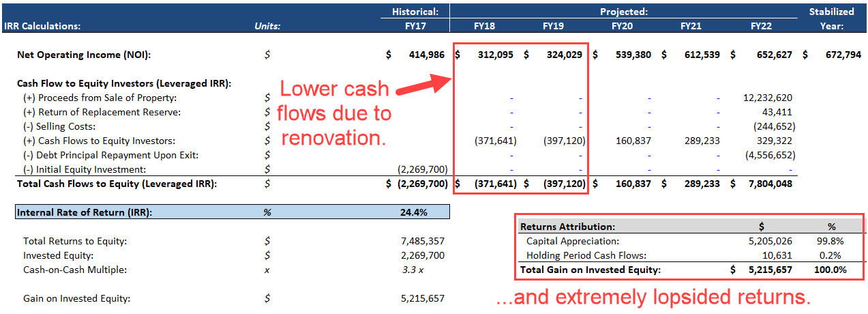This screenshot has width=868, height=314.
Task: Select the FY19 NOI cell 324,029
Action: click(564, 55)
